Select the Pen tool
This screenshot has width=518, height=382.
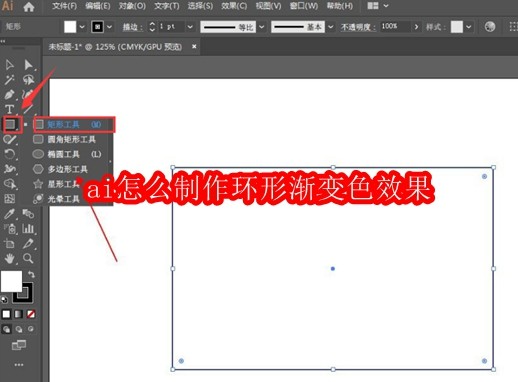coord(9,95)
